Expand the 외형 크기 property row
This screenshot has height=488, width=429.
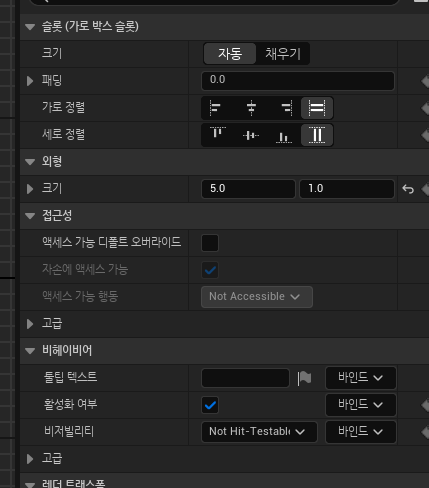30,189
